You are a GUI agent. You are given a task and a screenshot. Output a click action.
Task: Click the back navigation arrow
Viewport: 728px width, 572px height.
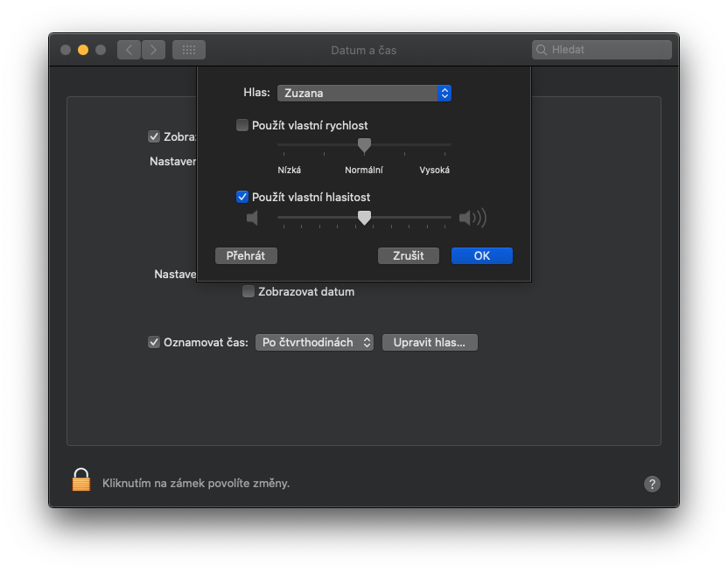pos(129,50)
